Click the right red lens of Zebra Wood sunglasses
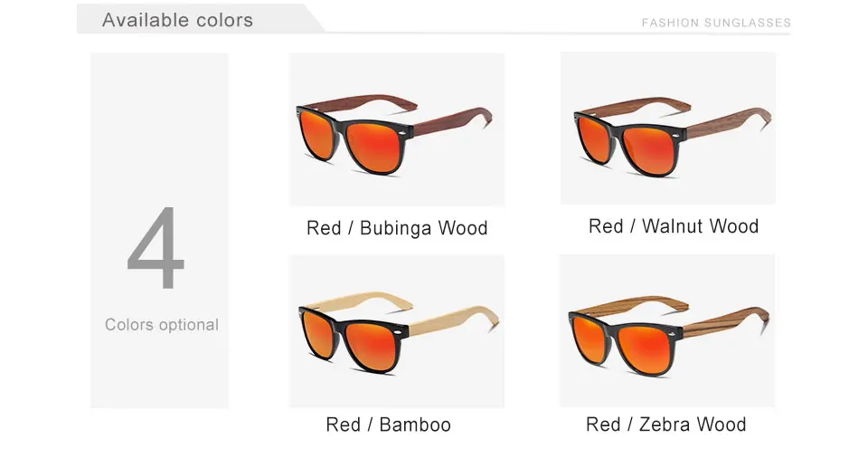The height and width of the screenshot is (458, 868). pyautogui.click(x=646, y=348)
